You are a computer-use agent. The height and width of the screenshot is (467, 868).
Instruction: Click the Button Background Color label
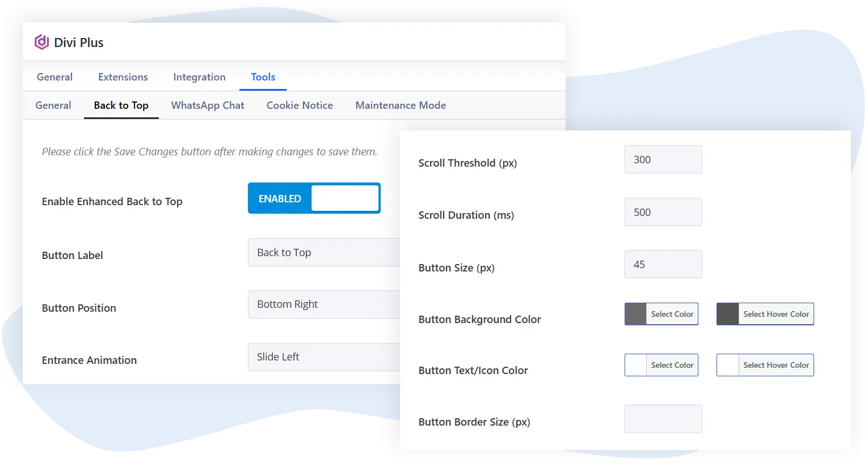click(x=480, y=320)
